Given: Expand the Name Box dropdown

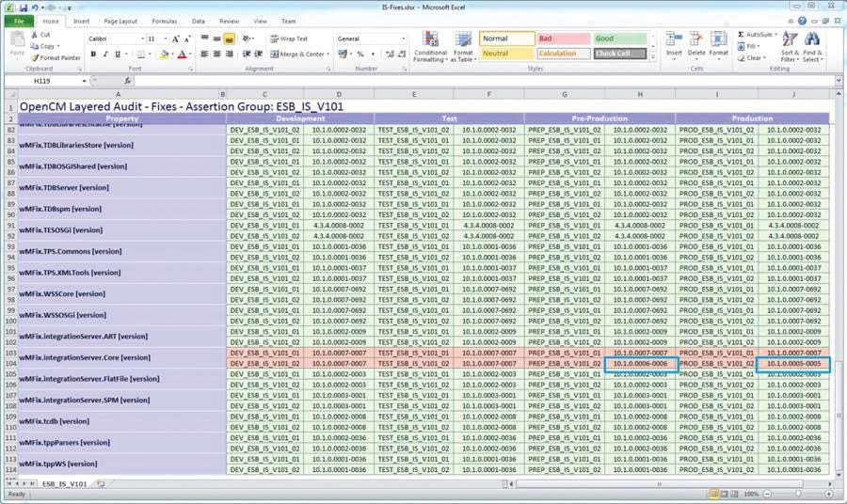Looking at the screenshot, I should 85,81.
